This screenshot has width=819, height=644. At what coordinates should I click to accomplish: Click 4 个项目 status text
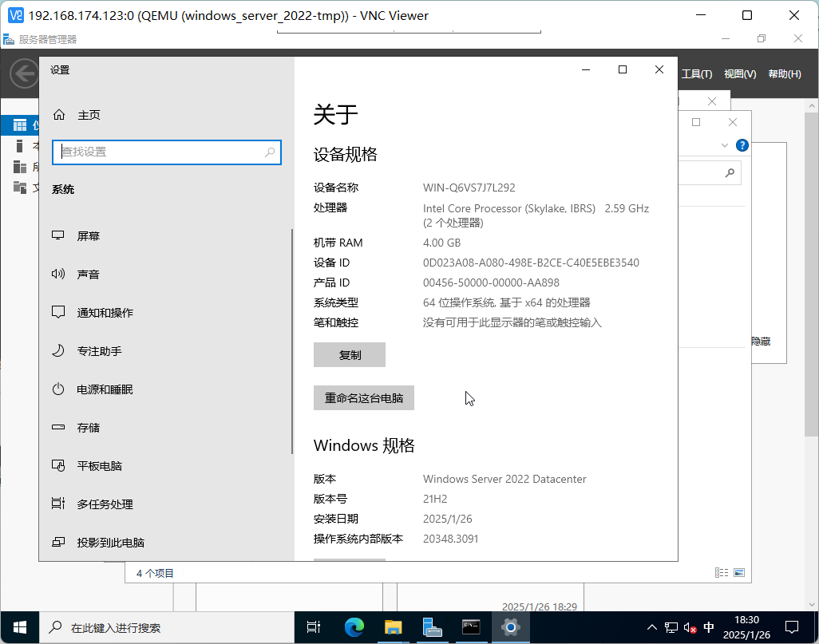point(155,573)
